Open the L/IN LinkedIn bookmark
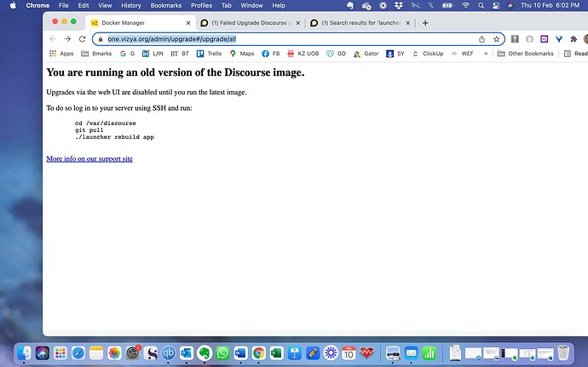Screen dimensions: 588x367 click(x=153, y=54)
